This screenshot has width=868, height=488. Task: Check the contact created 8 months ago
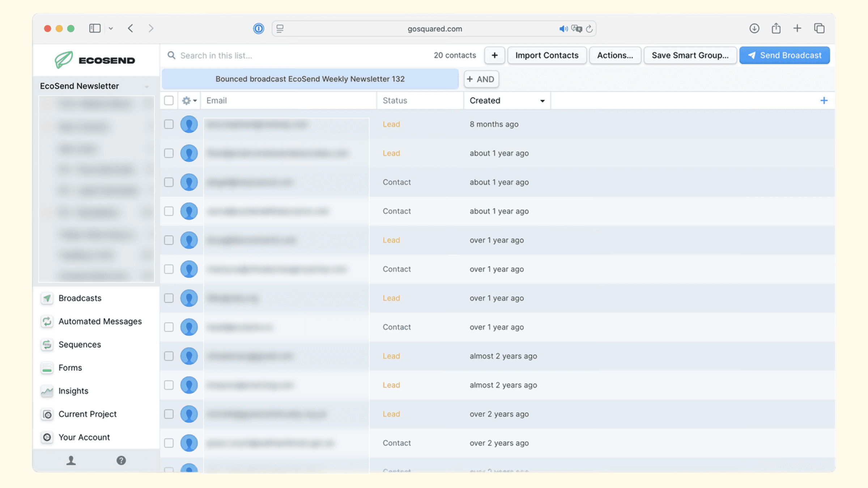point(169,124)
